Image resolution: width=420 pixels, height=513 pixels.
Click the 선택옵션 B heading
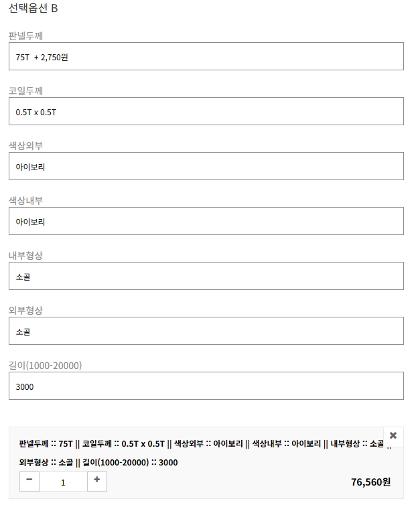33,9
